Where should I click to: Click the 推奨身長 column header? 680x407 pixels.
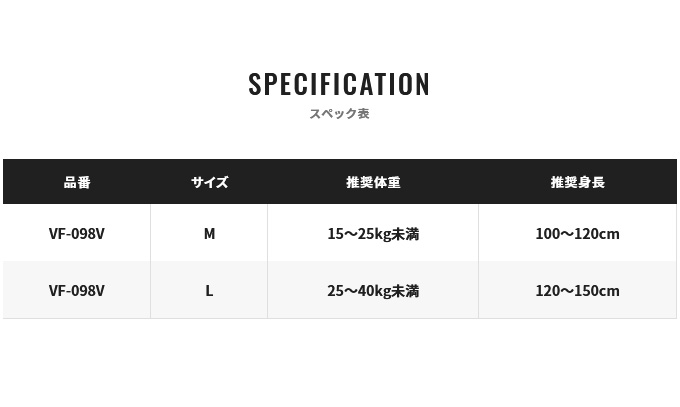[x=577, y=182]
